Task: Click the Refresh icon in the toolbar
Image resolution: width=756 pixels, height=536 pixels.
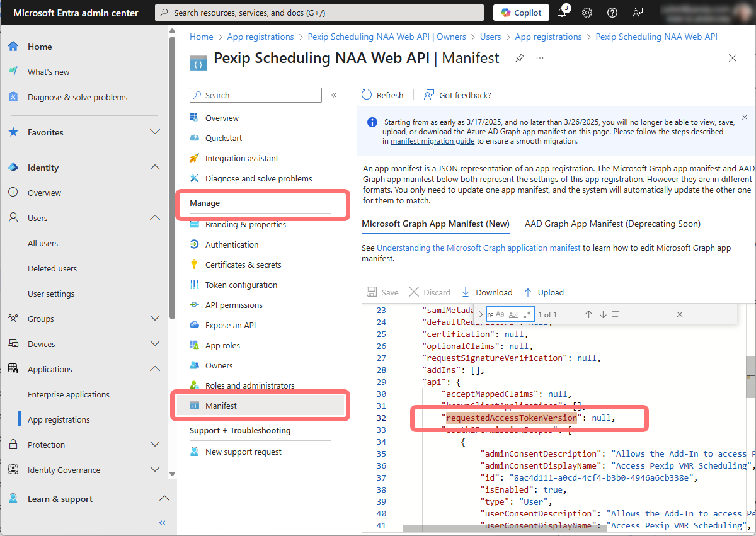Action: [x=367, y=95]
